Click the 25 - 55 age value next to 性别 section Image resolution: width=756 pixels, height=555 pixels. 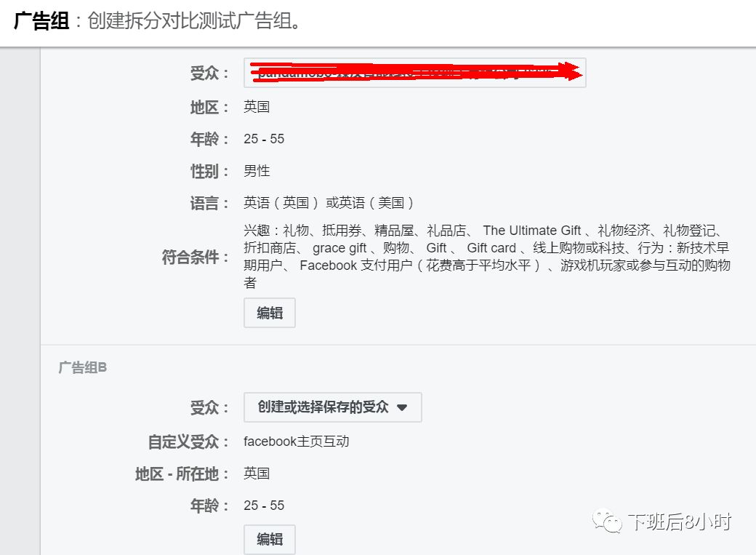point(264,139)
